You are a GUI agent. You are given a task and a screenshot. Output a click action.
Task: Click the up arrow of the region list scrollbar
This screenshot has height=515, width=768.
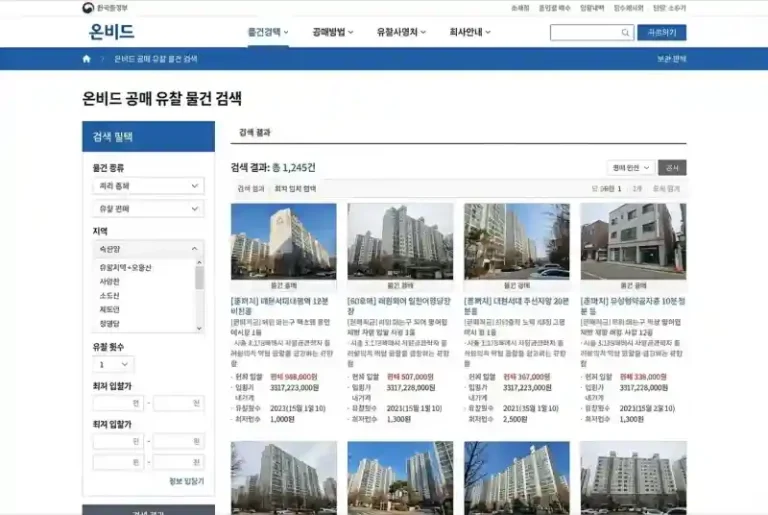pos(199,263)
